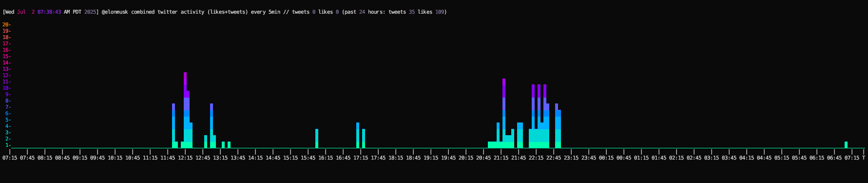
Task: Select the word "twitter" in the header
Action: [168, 12]
